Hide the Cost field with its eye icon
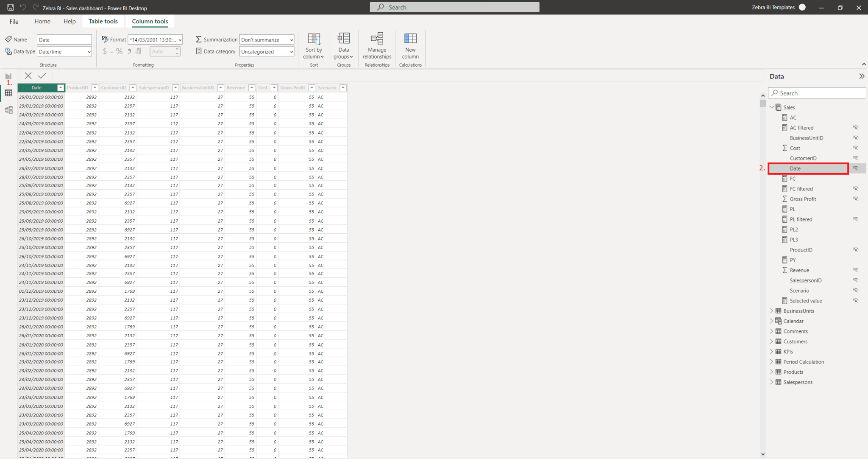868x459 pixels. [856, 148]
